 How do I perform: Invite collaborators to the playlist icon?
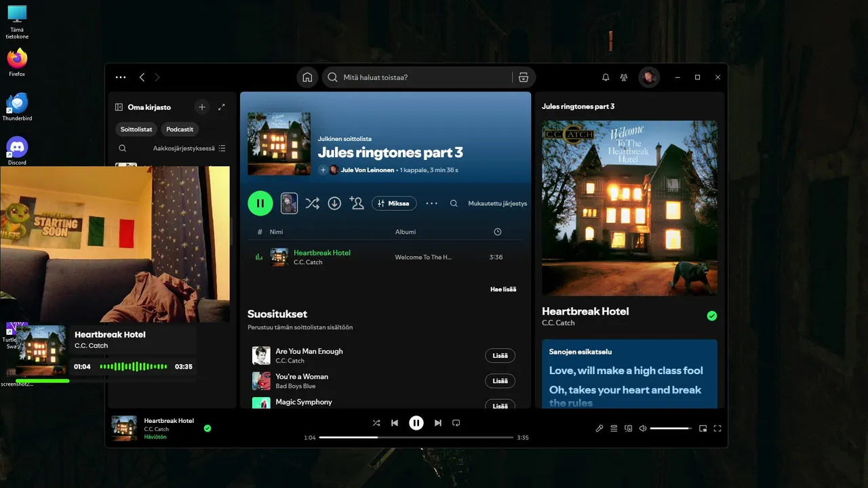click(357, 203)
